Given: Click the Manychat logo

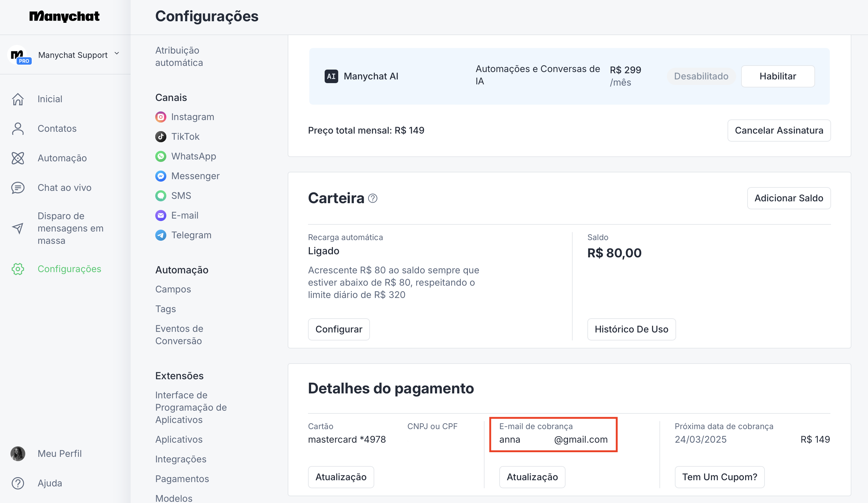Looking at the screenshot, I should point(64,16).
